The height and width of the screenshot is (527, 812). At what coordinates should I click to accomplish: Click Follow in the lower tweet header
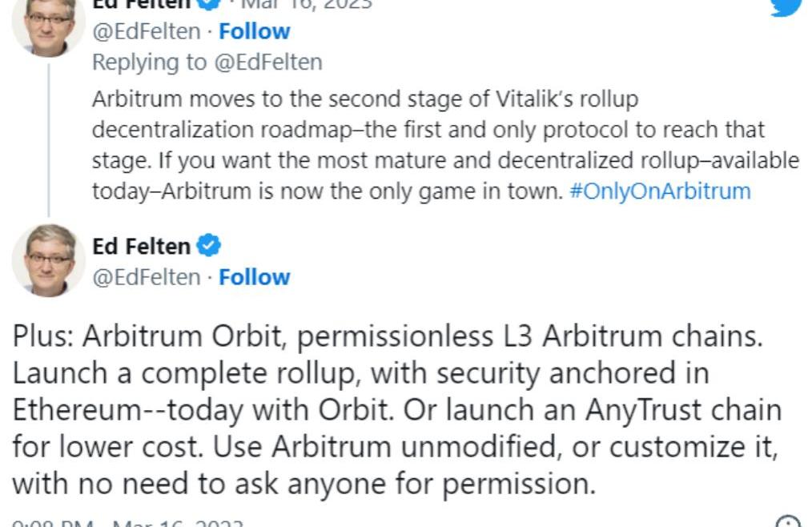[255, 277]
